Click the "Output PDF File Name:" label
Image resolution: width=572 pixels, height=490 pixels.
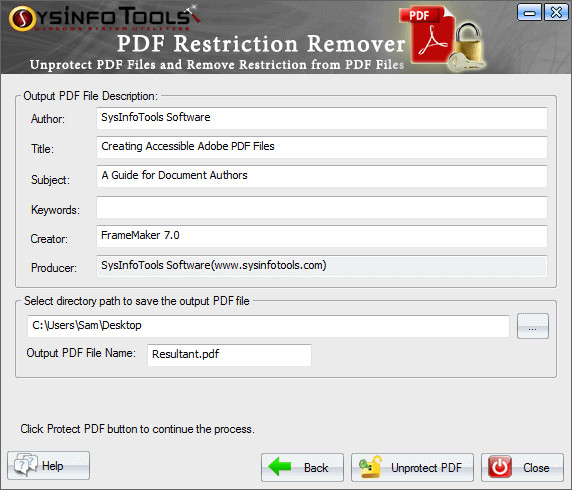pyautogui.click(x=81, y=353)
